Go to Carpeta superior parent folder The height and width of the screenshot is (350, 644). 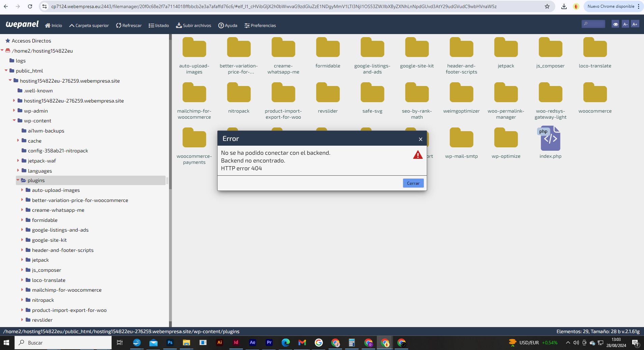pos(89,25)
